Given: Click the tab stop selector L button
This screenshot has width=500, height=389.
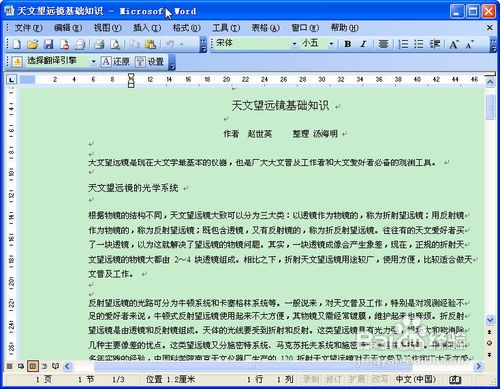Looking at the screenshot, I should pyautogui.click(x=12, y=80).
